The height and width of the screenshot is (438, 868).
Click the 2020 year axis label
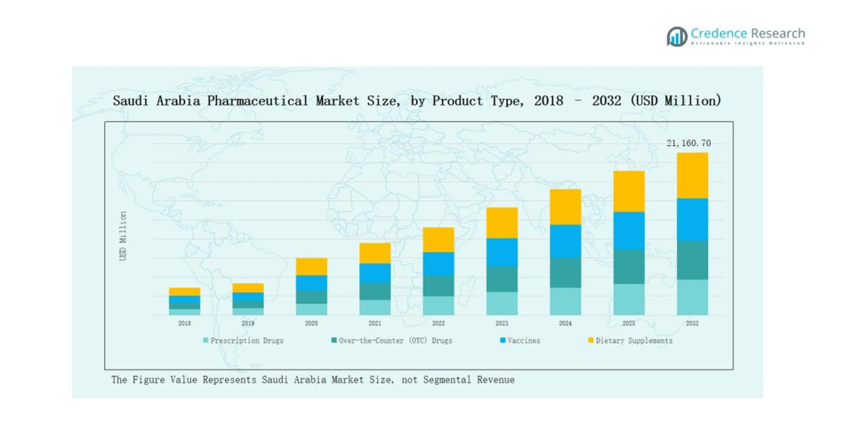point(311,324)
